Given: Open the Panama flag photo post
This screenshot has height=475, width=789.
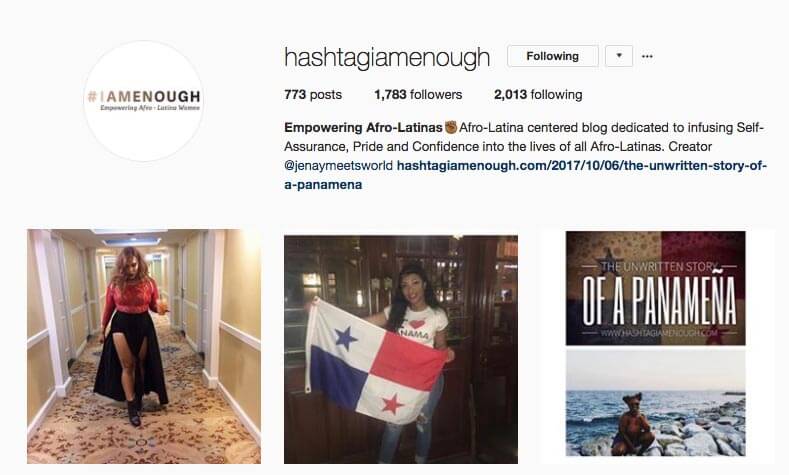Looking at the screenshot, I should click(401, 349).
